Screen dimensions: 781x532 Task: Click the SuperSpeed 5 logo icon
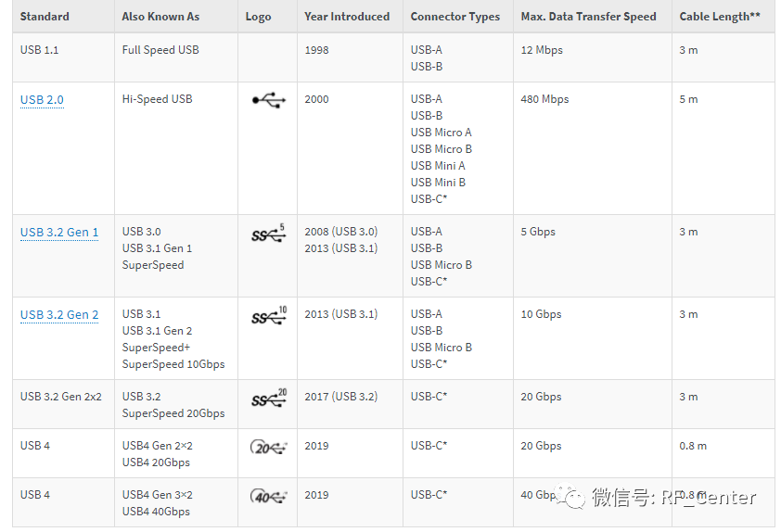pos(268,234)
